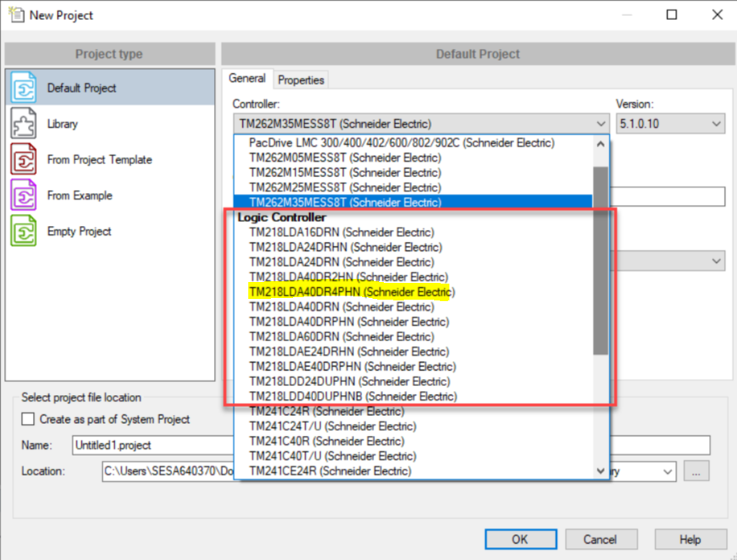
Task: Click the controller list scrollbar thumb
Action: coord(600,260)
